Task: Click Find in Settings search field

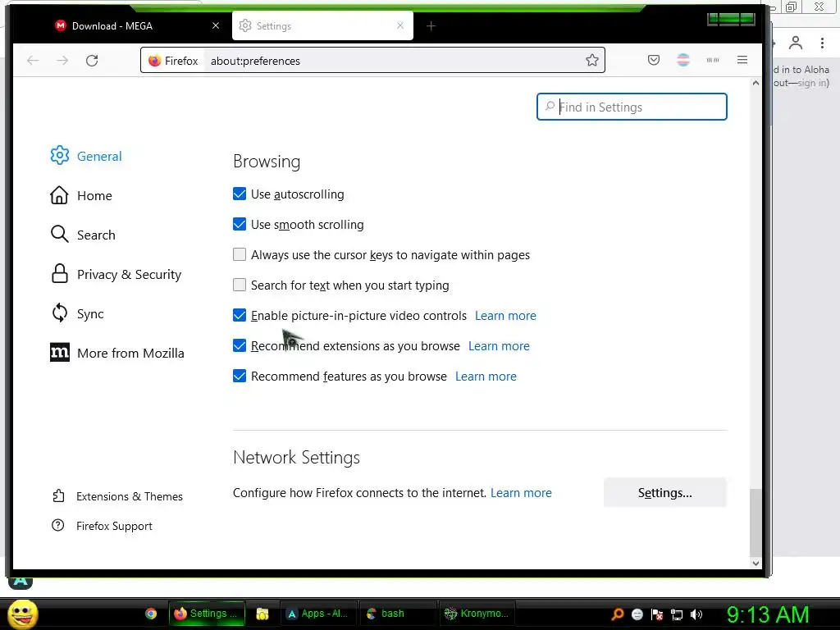Action: point(632,107)
